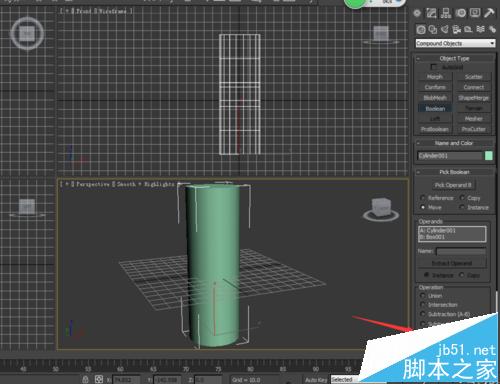Click the Conform button
The image size is (500, 384).
coord(435,87)
